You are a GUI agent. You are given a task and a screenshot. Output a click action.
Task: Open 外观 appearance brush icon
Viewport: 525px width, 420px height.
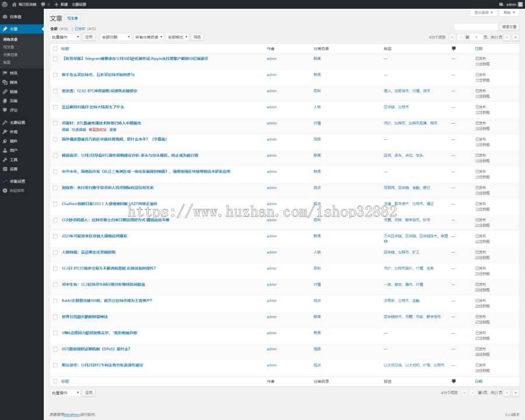[x=5, y=132]
